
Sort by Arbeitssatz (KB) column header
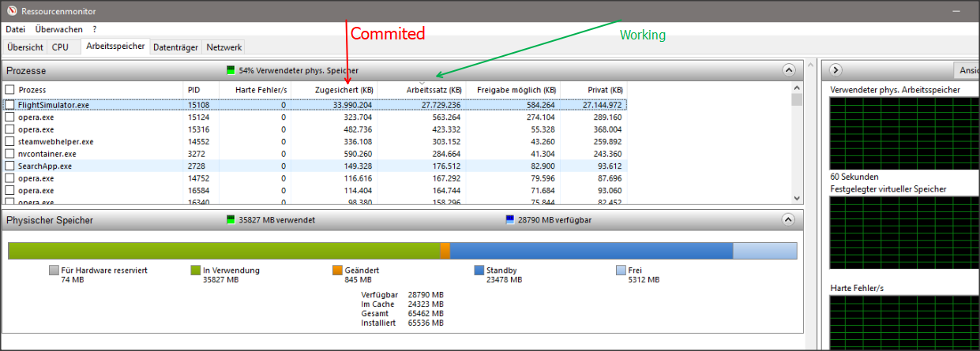click(434, 90)
